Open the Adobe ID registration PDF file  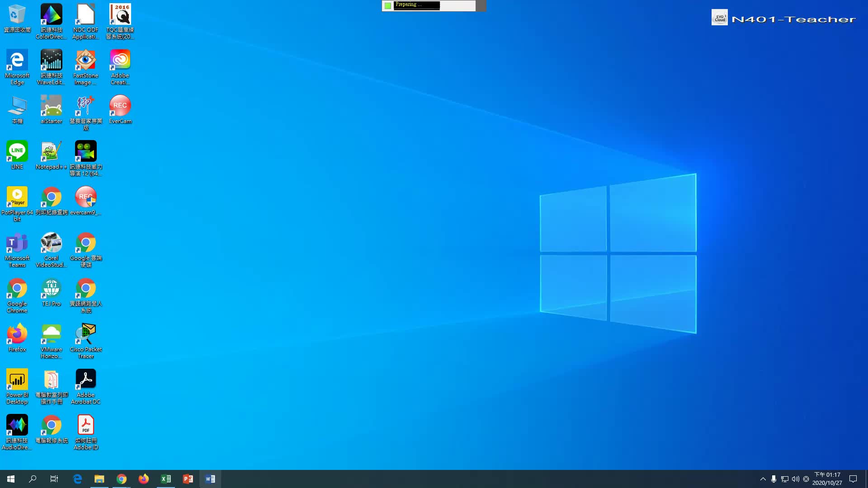coord(85,432)
